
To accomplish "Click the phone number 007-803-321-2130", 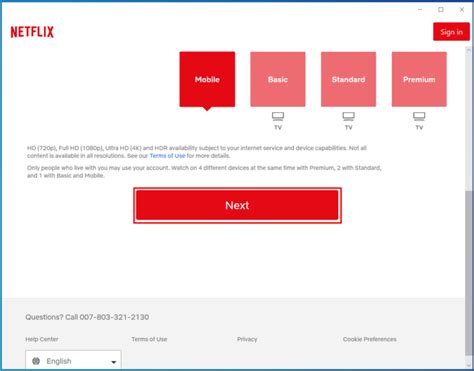I will (x=114, y=317).
